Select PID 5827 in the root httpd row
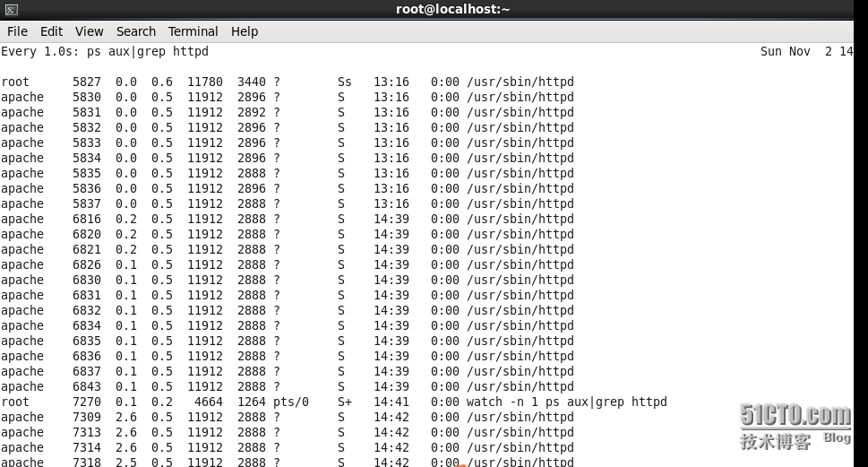868x467 pixels. (87, 82)
